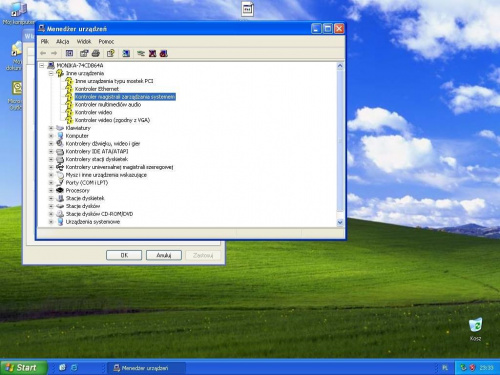Open the Plik menu

tap(45, 41)
